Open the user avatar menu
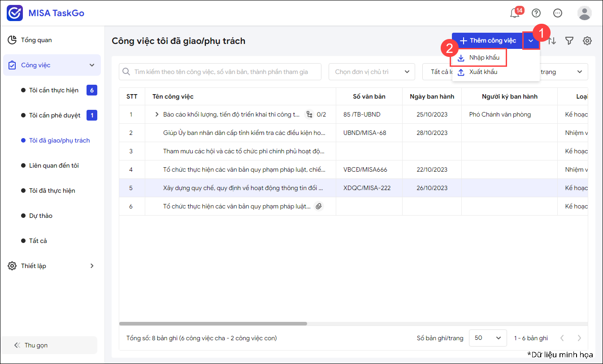Screen dimensions: 603x364 (x=585, y=13)
